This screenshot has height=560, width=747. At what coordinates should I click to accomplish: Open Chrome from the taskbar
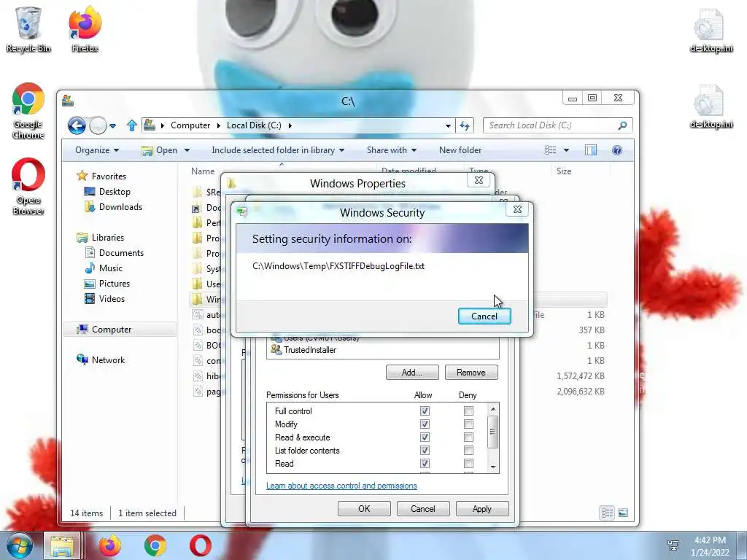click(155, 545)
